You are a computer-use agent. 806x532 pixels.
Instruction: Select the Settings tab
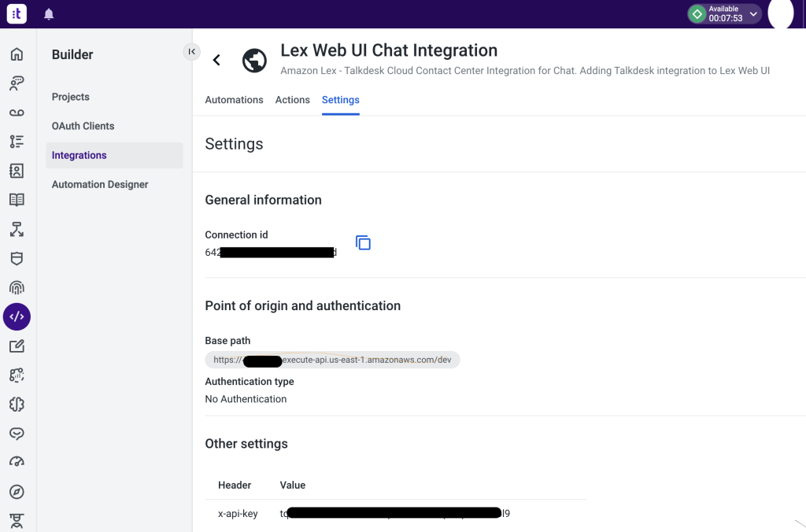point(340,100)
